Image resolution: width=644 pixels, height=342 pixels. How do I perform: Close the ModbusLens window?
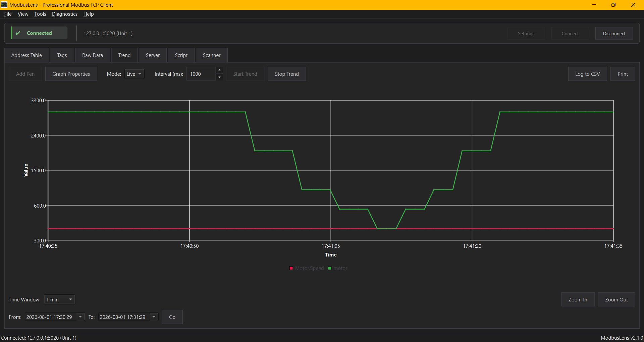coord(633,5)
